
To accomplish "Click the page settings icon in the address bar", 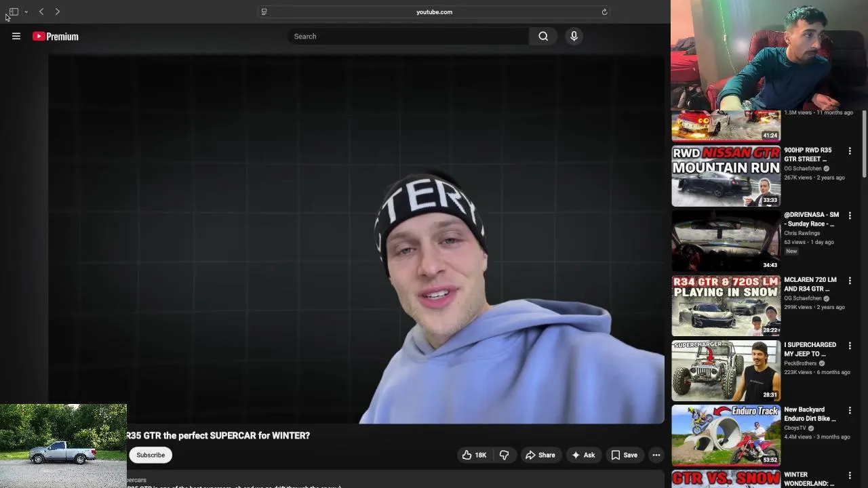I will (264, 12).
